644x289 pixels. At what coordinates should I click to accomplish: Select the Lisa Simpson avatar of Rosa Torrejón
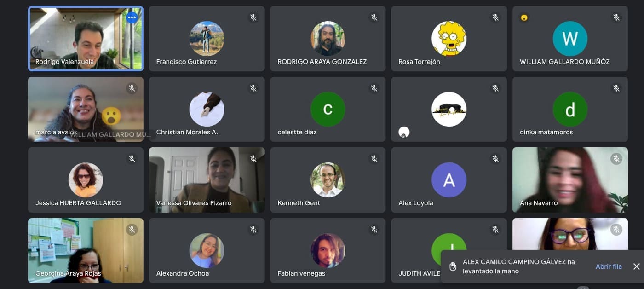[x=448, y=39]
